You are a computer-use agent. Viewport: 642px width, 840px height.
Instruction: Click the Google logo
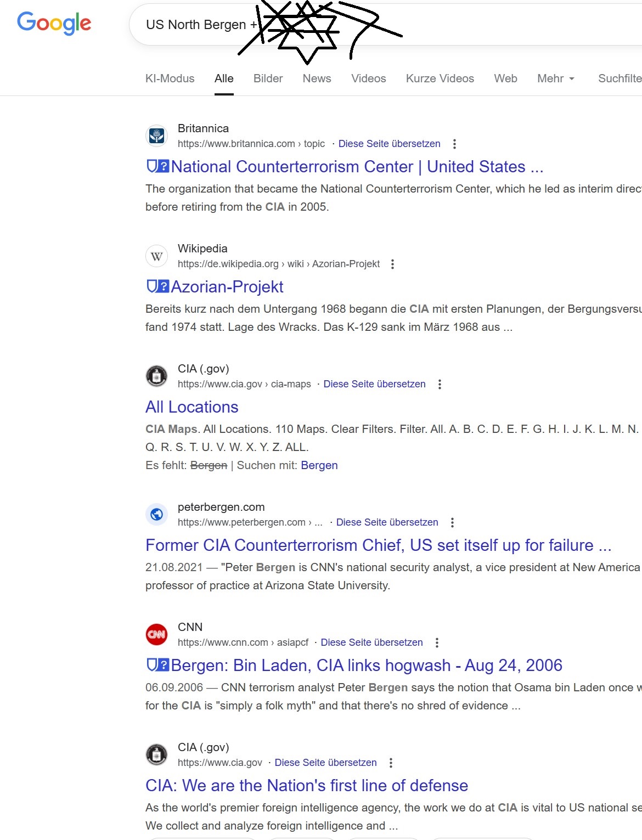[54, 23]
